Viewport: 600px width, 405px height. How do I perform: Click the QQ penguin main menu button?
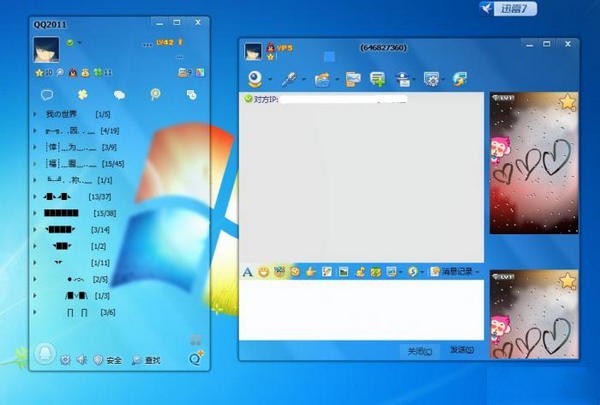(45, 355)
